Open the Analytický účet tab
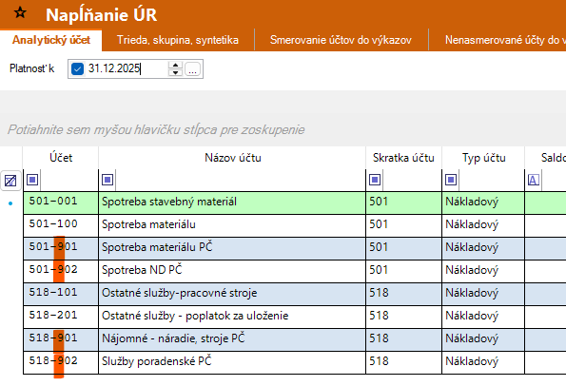The height and width of the screenshot is (386, 566). point(51,40)
